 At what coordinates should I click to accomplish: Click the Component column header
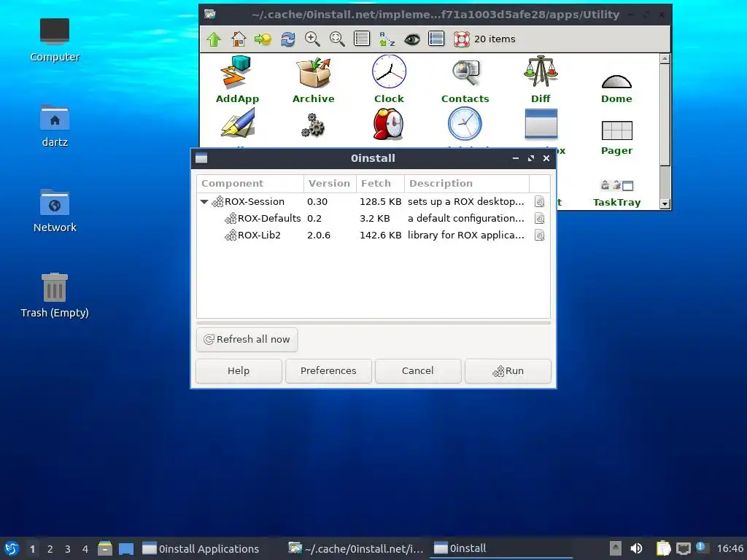tap(250, 183)
